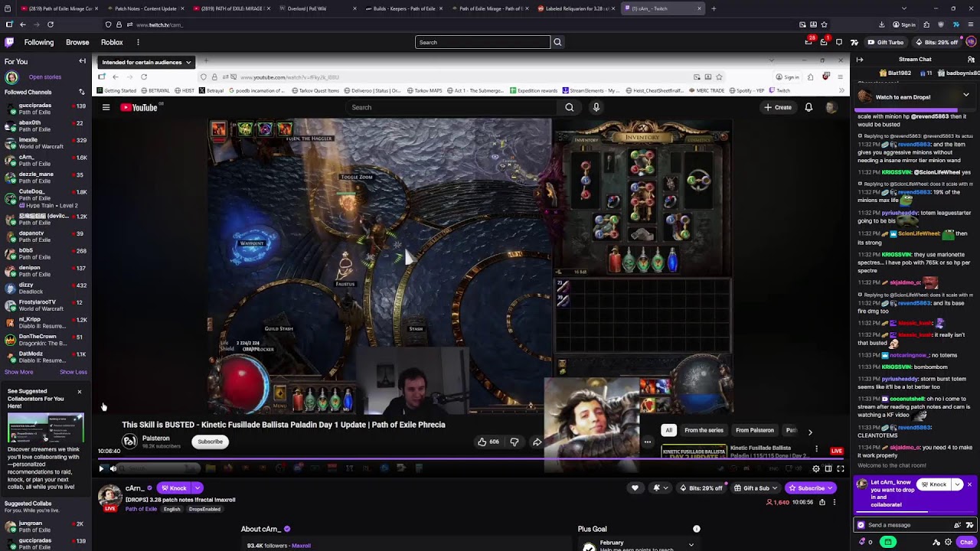This screenshot has height=551, width=980.
Task: Open the browser address bar twitch.tv URL
Action: tap(160, 24)
